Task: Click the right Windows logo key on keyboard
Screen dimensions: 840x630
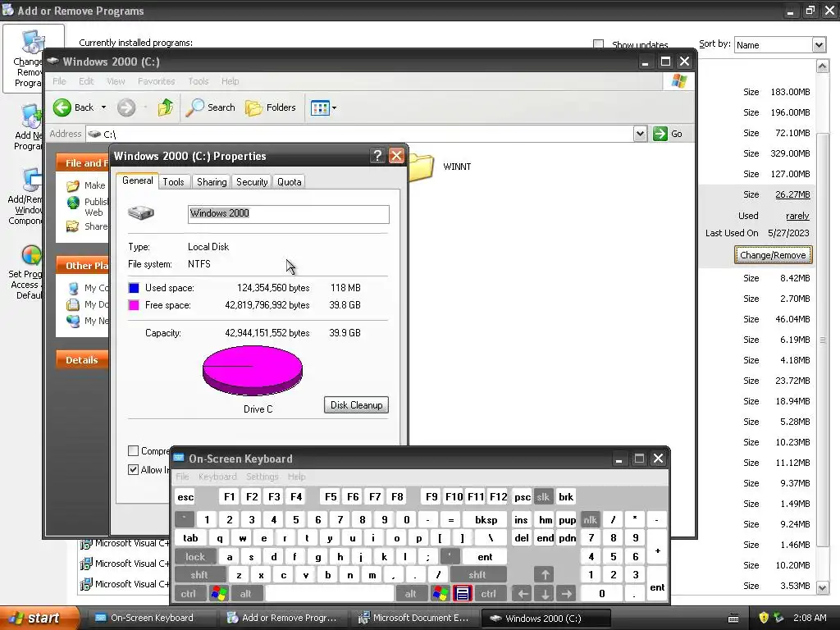Action: pyautogui.click(x=441, y=594)
